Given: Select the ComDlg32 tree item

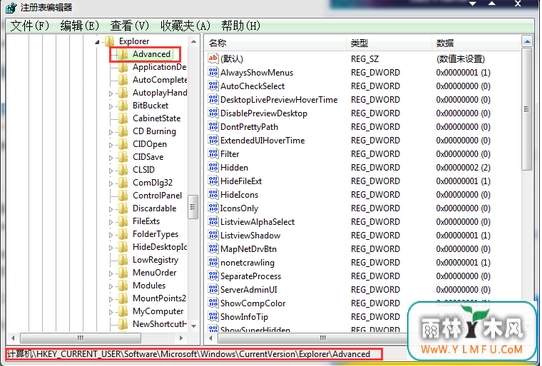Looking at the screenshot, I should click(152, 182).
